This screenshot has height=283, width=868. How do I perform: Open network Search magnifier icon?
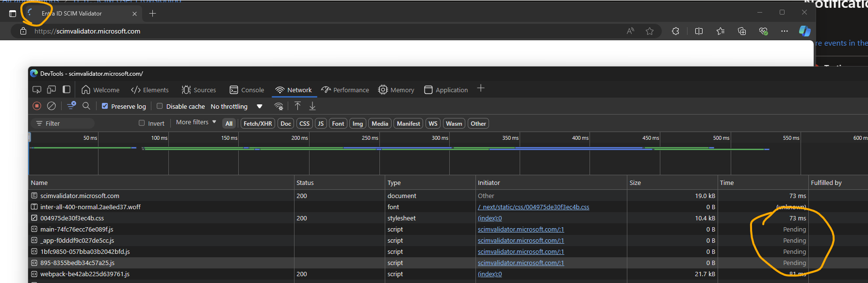pyautogui.click(x=86, y=106)
